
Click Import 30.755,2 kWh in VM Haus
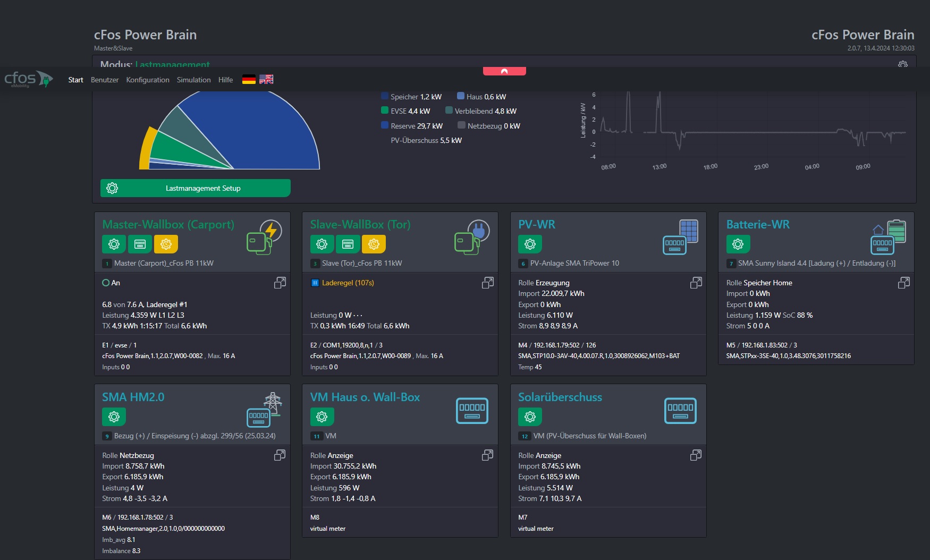(x=343, y=466)
